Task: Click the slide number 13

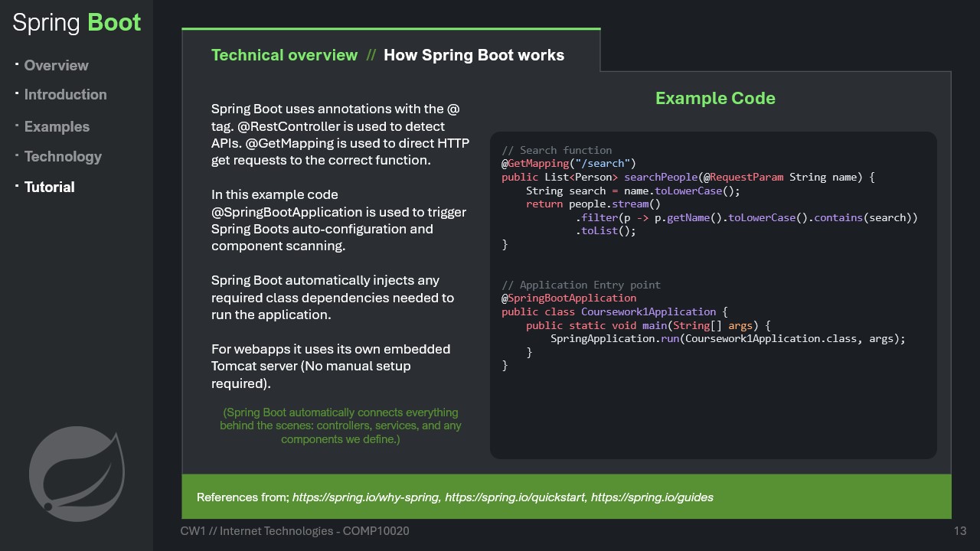Action: tap(959, 531)
